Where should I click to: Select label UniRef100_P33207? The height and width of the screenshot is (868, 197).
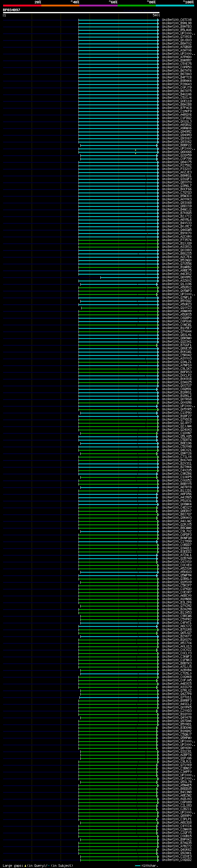pos(176,169)
